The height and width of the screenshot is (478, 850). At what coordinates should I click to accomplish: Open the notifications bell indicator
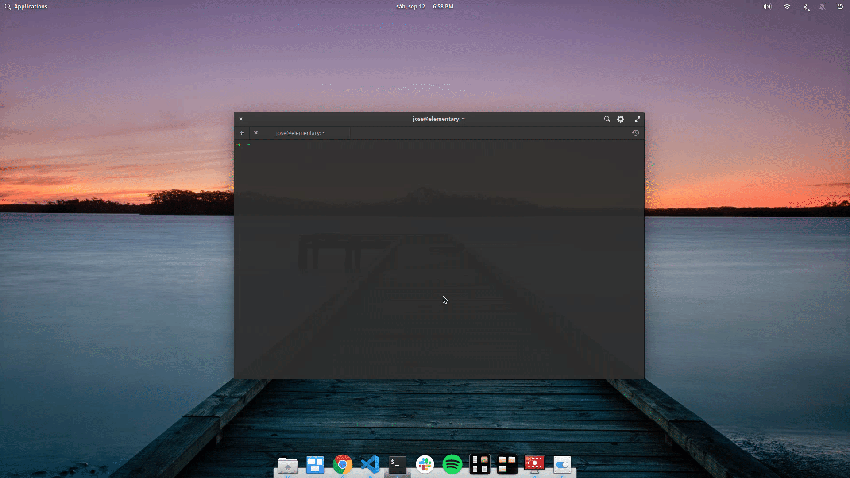pyautogui.click(x=822, y=7)
